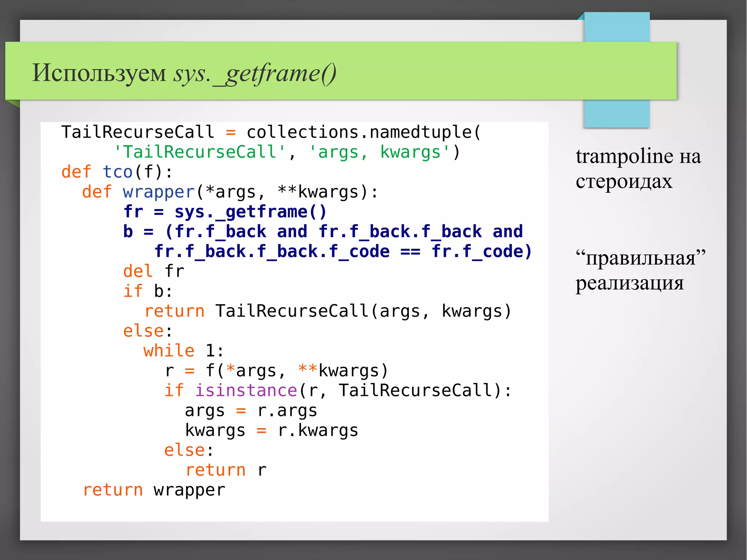Click the 'kwargs = r.kwargs' assignment

point(271,430)
